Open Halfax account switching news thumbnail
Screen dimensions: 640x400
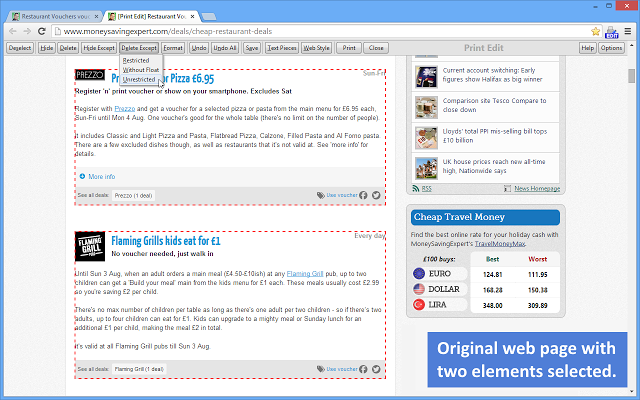click(426, 76)
